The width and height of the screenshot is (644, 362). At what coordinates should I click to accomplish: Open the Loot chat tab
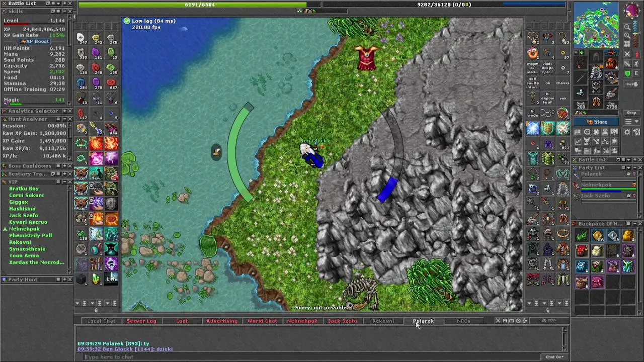(x=182, y=321)
